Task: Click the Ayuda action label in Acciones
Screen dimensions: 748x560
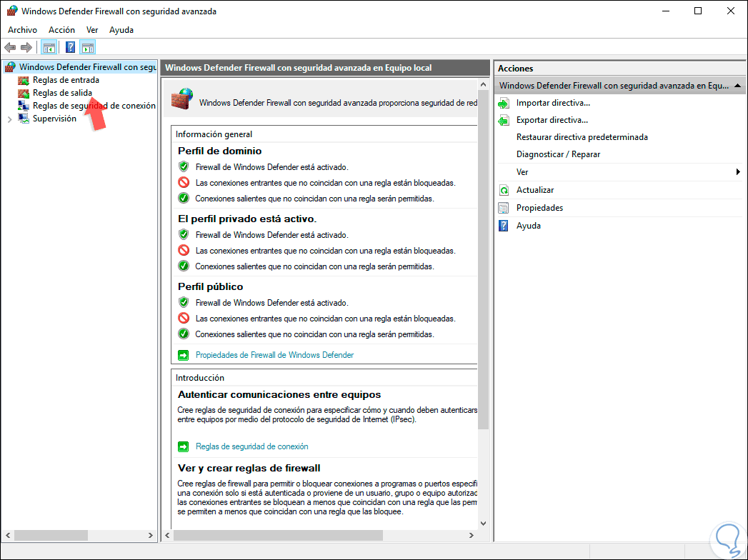Action: pos(529,226)
